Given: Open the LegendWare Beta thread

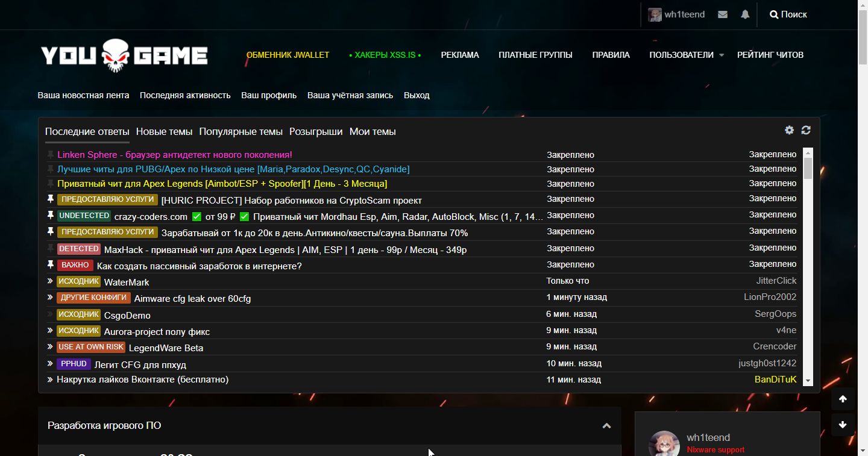Looking at the screenshot, I should [x=166, y=348].
